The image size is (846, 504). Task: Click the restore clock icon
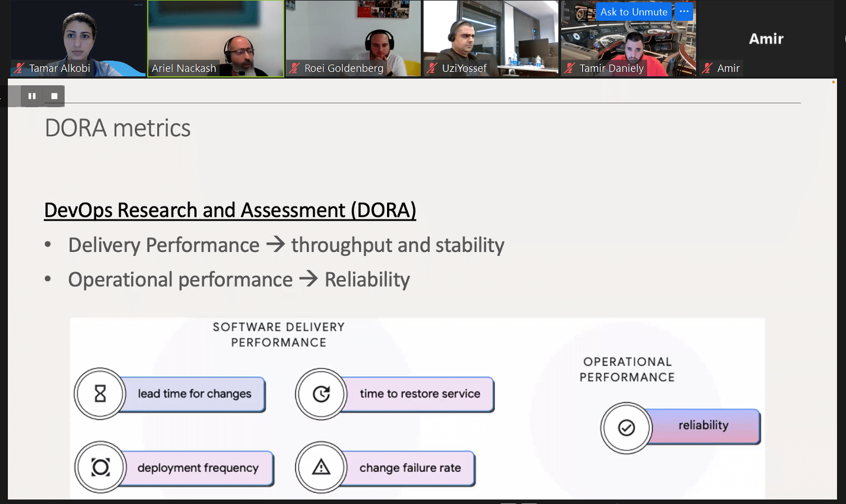point(321,394)
